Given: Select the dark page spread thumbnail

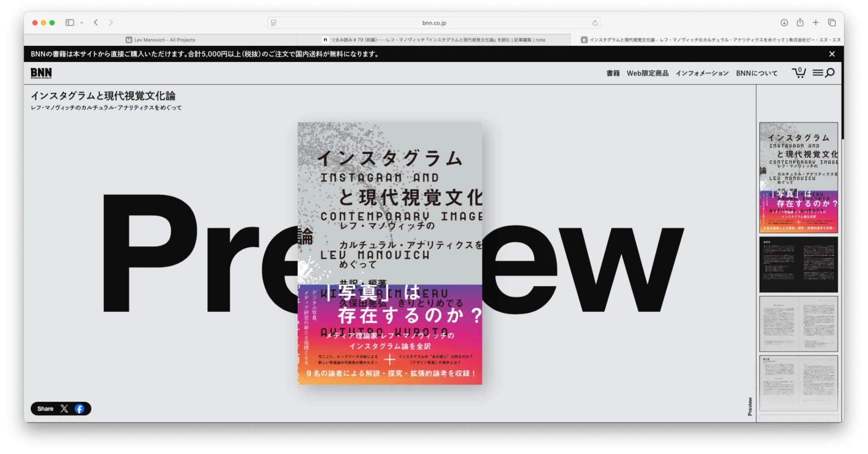Looking at the screenshot, I should [x=798, y=264].
